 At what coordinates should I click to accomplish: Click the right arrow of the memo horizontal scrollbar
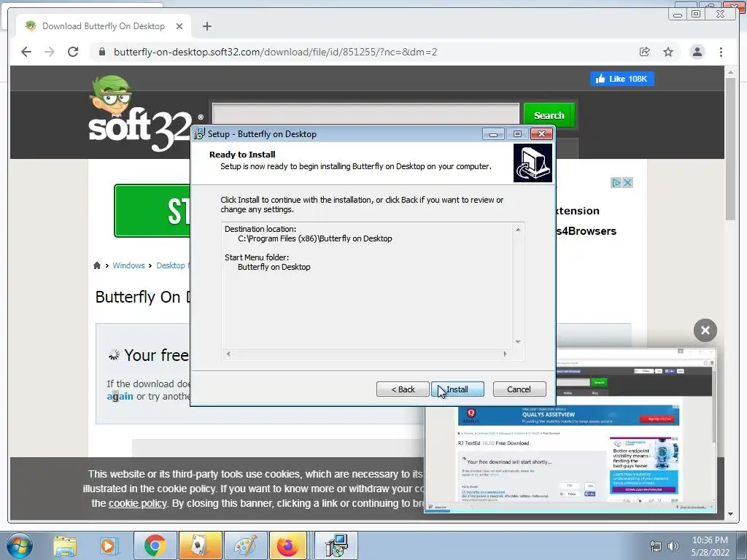click(x=505, y=354)
